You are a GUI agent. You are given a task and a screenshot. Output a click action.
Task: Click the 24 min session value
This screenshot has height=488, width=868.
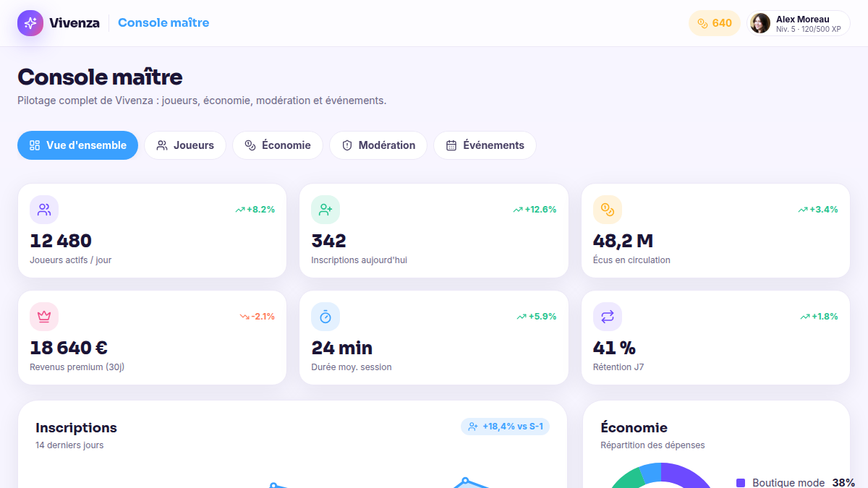coord(342,348)
